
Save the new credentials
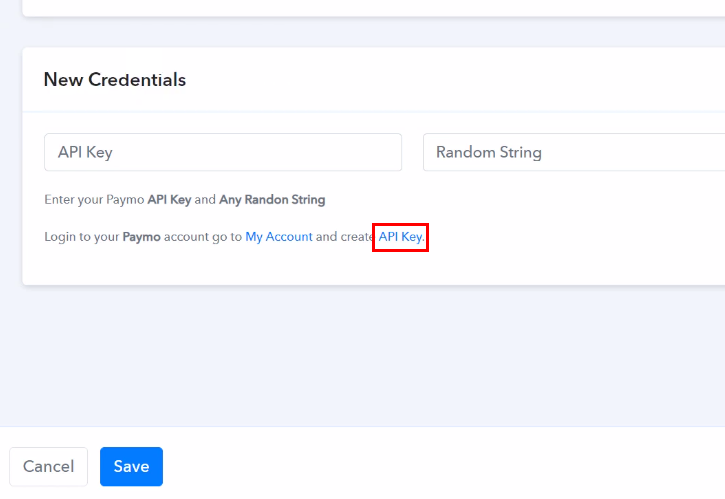[x=131, y=466]
